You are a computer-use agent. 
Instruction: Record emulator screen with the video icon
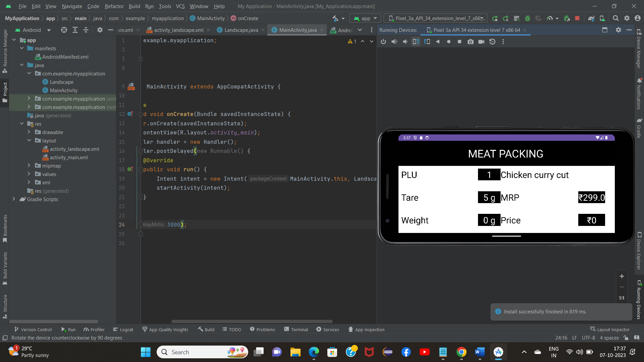pyautogui.click(x=481, y=42)
